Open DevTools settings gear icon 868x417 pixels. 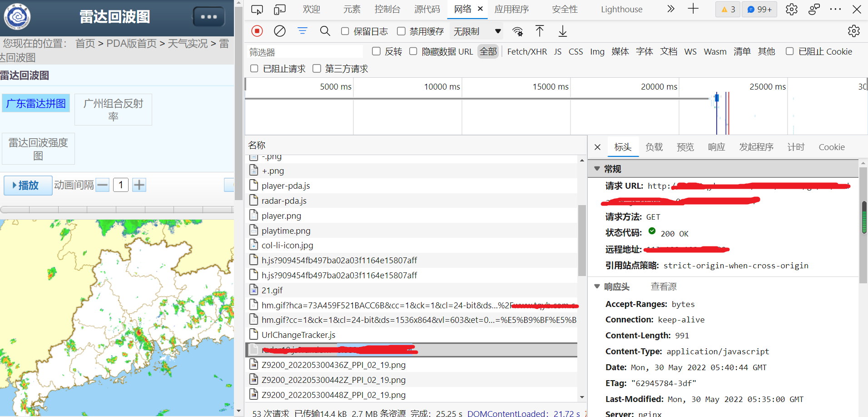coord(792,9)
